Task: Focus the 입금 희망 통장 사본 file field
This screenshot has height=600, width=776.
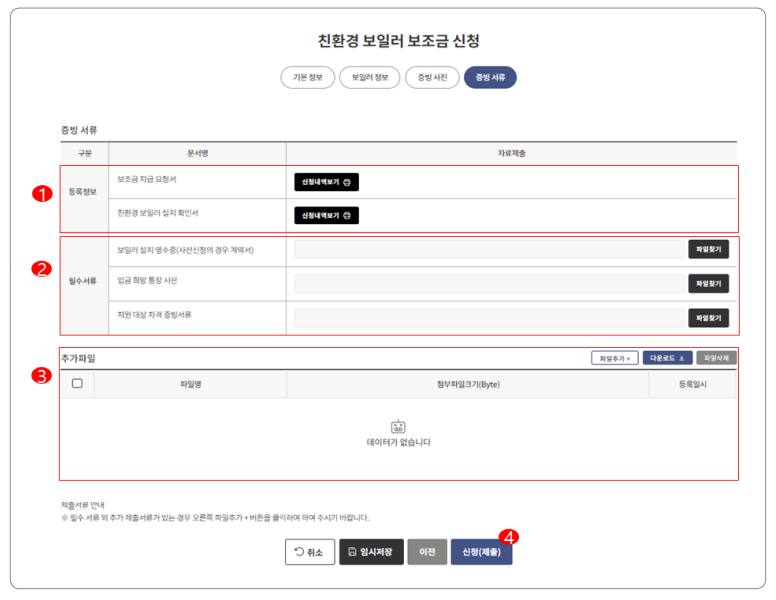Action: pos(489,284)
